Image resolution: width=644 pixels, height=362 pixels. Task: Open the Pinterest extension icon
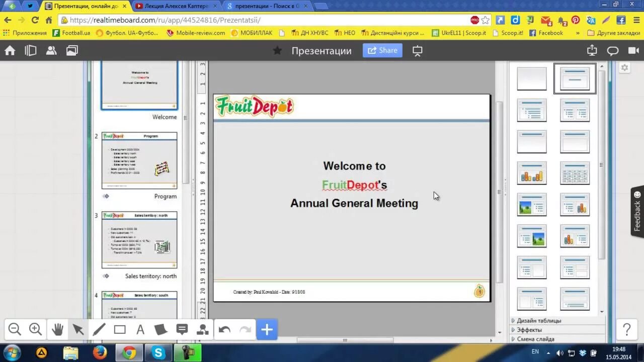click(x=576, y=20)
